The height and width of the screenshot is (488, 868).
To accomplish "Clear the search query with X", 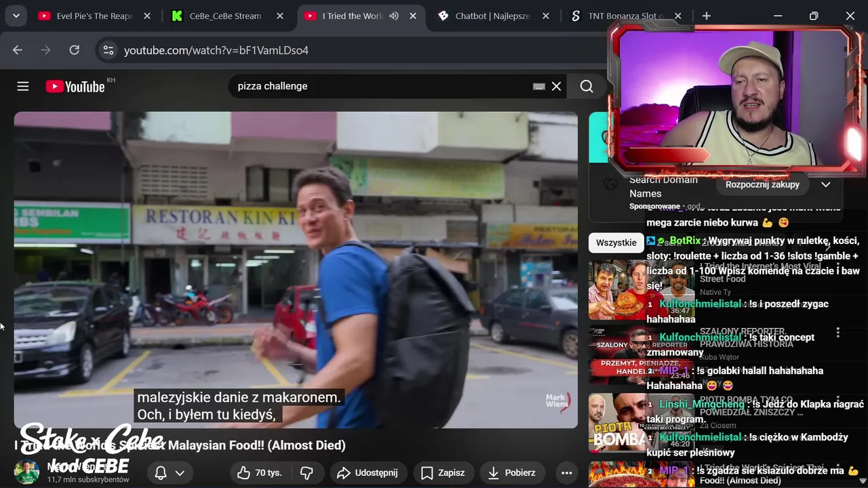I will pyautogui.click(x=556, y=86).
